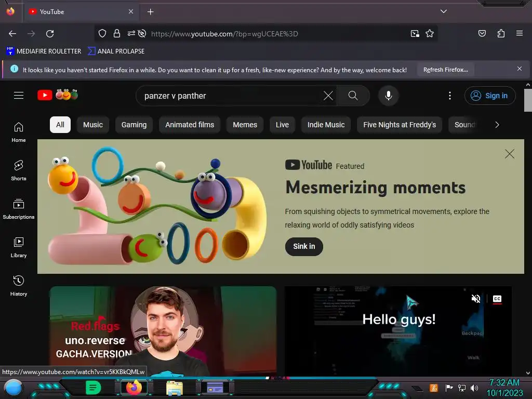Open the YouTube guide hamburger menu

19,96
